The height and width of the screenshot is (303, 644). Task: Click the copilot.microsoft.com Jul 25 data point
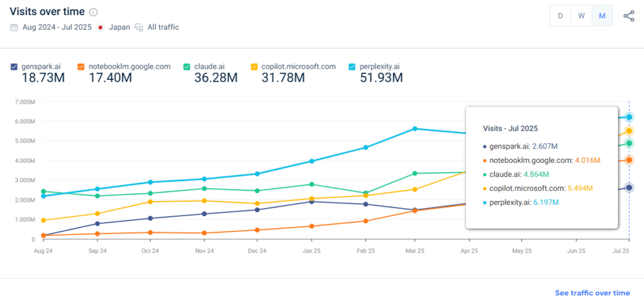point(629,131)
